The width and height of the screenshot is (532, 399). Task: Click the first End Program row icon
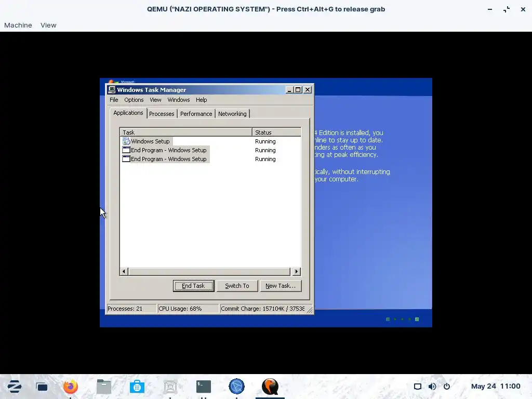click(126, 150)
